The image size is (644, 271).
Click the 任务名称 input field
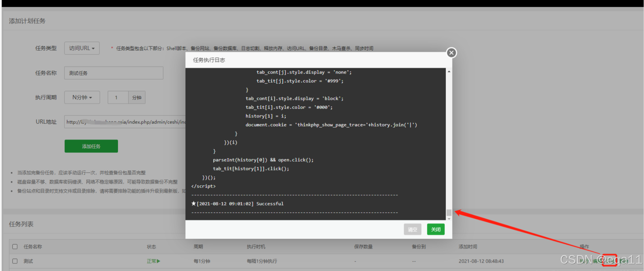pyautogui.click(x=114, y=73)
